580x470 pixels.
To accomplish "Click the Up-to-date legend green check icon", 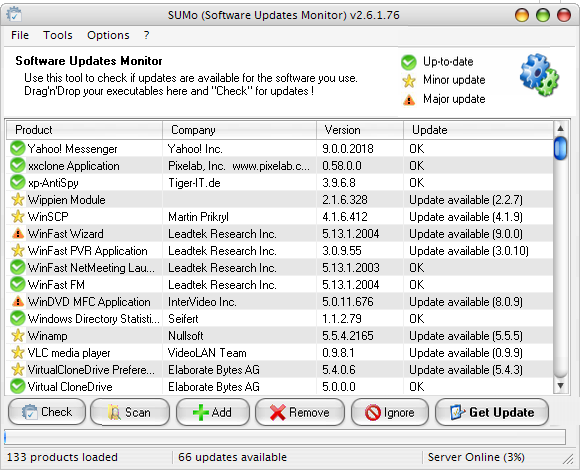I will [x=408, y=62].
